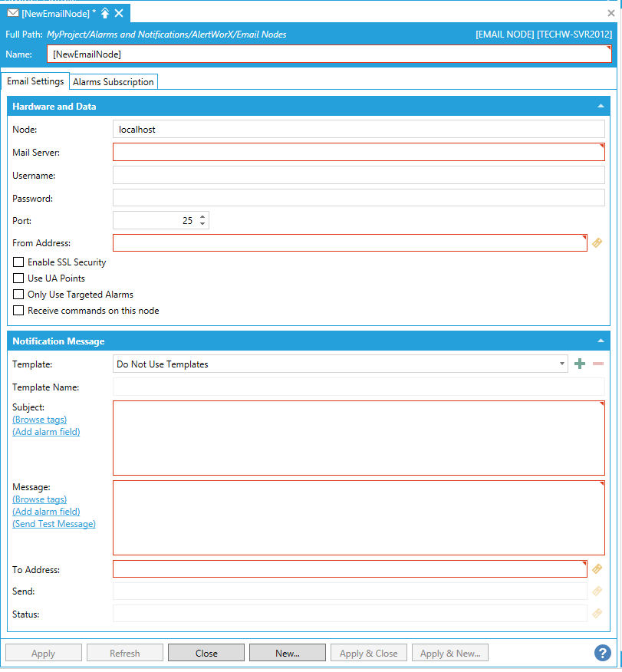
Task: Click the pin arrow icon in tab header
Action: (x=105, y=13)
